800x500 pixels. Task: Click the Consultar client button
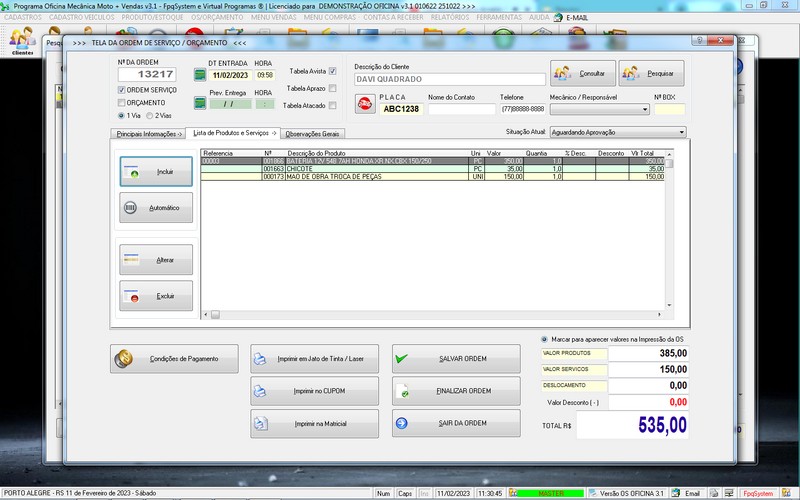[x=583, y=73]
